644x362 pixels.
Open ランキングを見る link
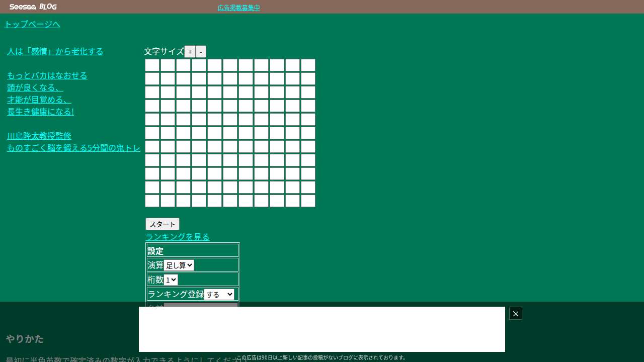(178, 236)
